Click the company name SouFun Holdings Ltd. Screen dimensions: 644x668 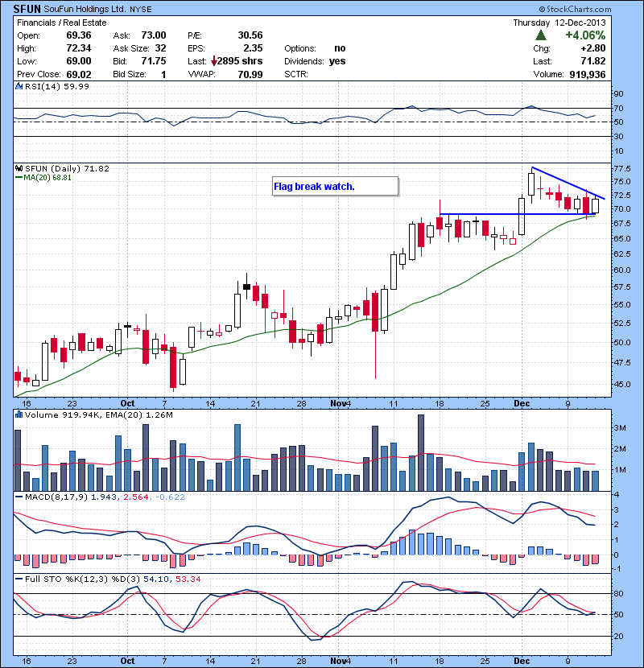(85, 9)
